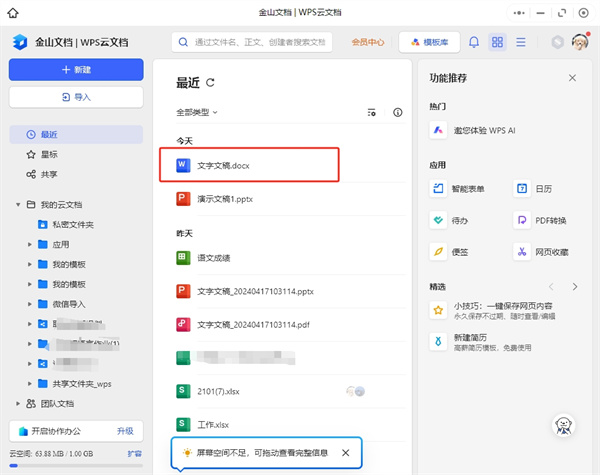Expand the 微信导入 folder
600x475 pixels.
[x=29, y=304]
